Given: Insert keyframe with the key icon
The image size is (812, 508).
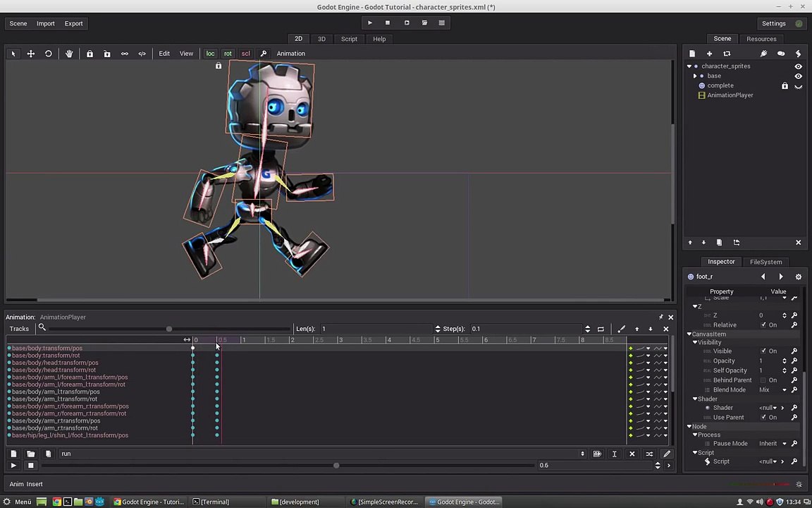Looking at the screenshot, I should point(263,54).
